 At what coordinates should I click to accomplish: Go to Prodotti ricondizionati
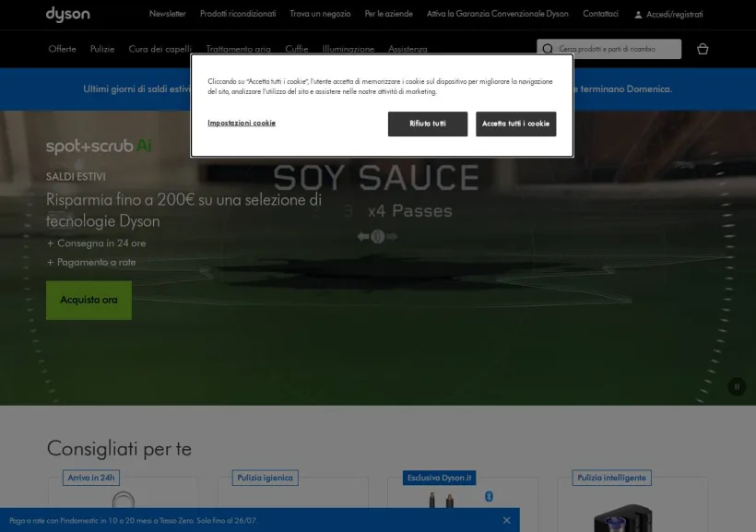click(x=238, y=14)
